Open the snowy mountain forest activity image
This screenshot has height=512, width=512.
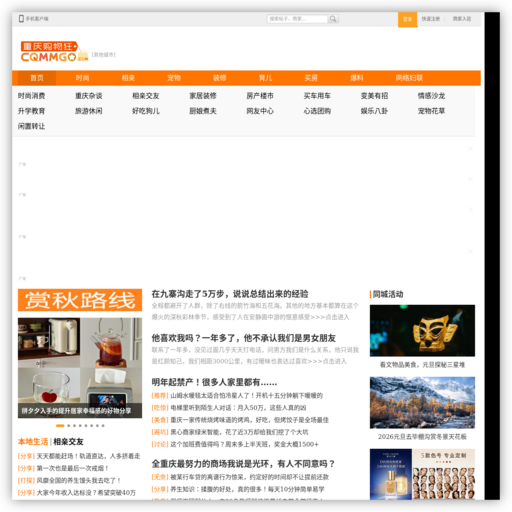422,403
